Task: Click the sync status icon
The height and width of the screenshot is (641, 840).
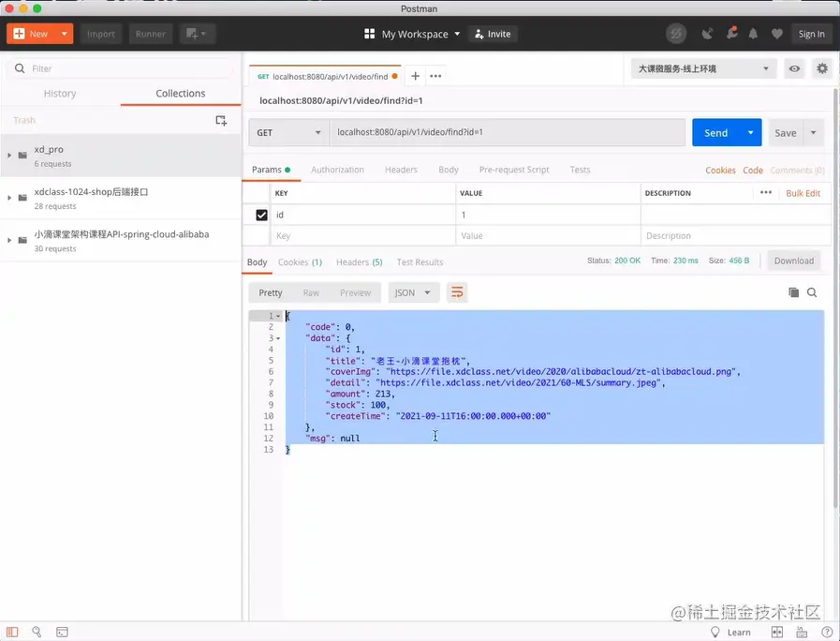Action: tap(676, 34)
